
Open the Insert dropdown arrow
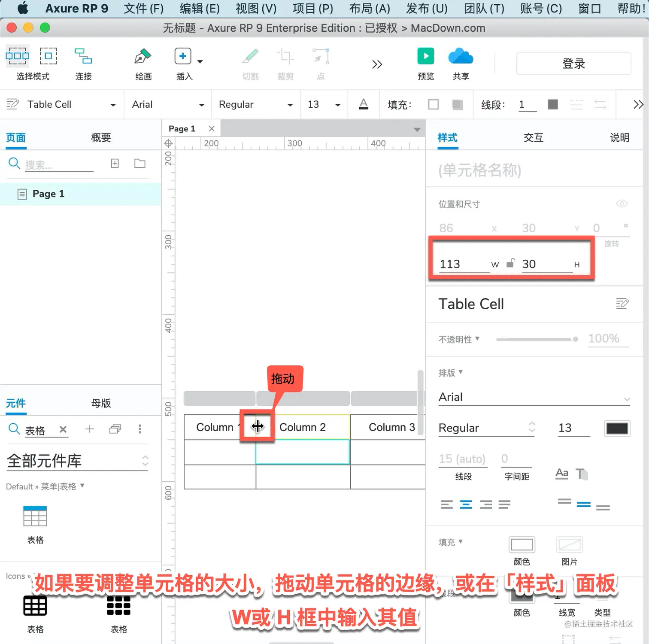click(200, 61)
